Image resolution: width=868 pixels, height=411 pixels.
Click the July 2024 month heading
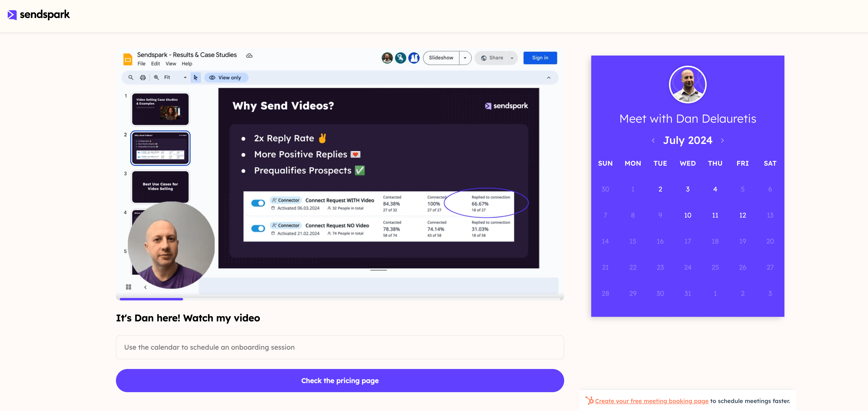tap(687, 140)
